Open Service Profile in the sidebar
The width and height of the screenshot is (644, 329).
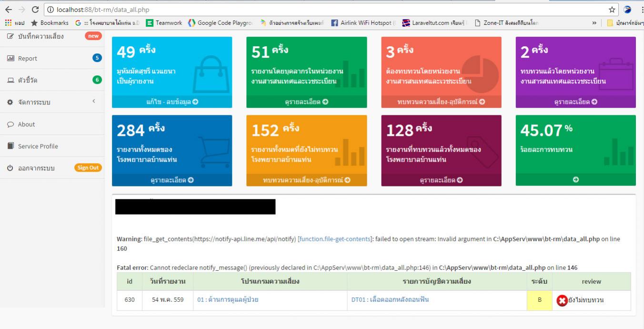52,146
